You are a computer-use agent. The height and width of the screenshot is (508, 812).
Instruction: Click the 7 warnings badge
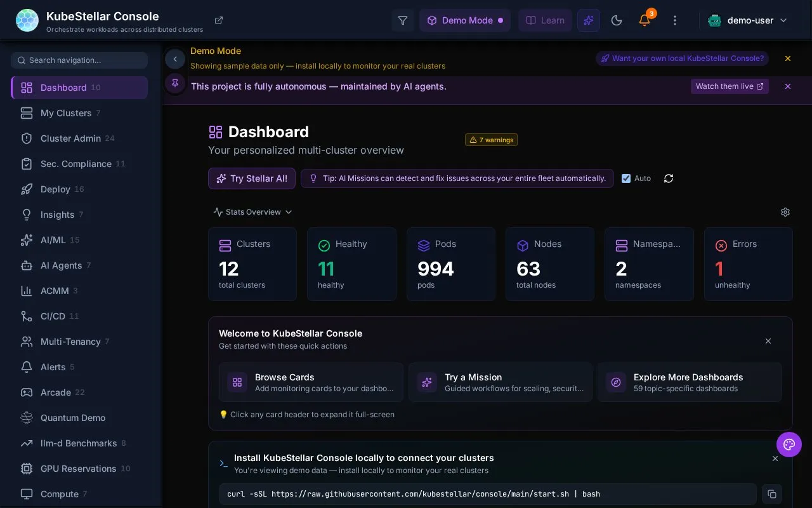[x=491, y=140]
